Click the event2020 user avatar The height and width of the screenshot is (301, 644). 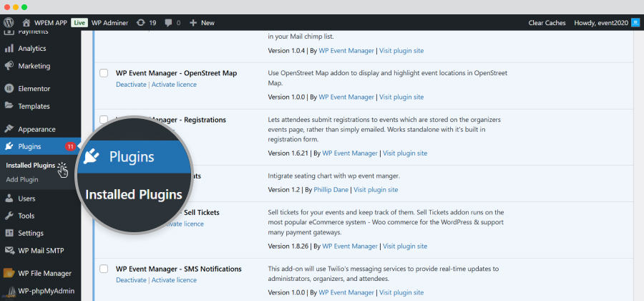tap(635, 23)
